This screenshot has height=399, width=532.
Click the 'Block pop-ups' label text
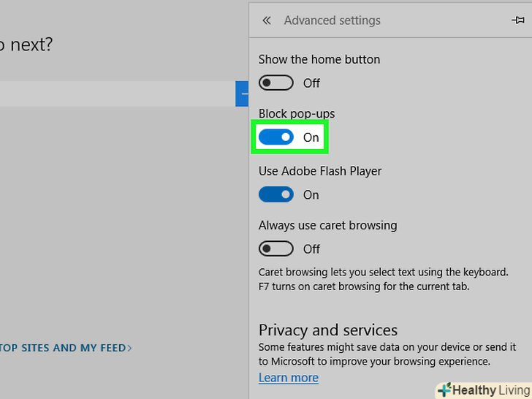click(297, 114)
